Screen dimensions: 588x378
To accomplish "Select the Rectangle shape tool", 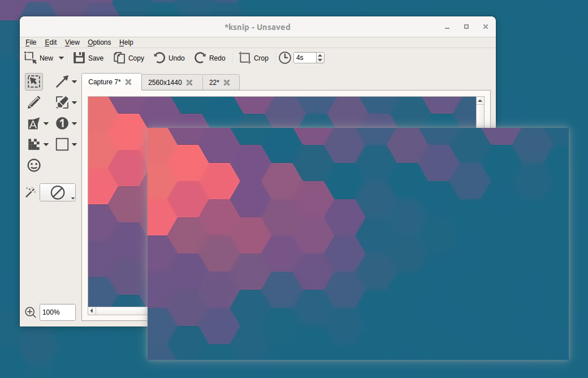I will pos(62,144).
